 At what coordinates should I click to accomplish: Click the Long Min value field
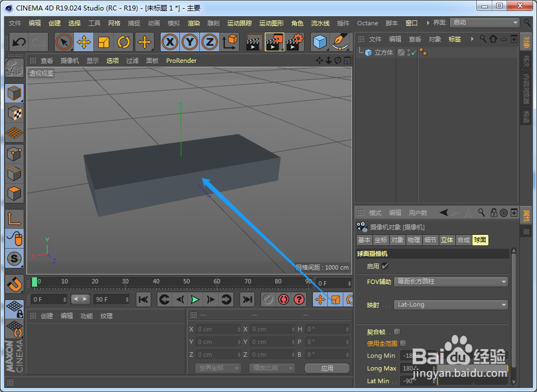pyautogui.click(x=418, y=356)
